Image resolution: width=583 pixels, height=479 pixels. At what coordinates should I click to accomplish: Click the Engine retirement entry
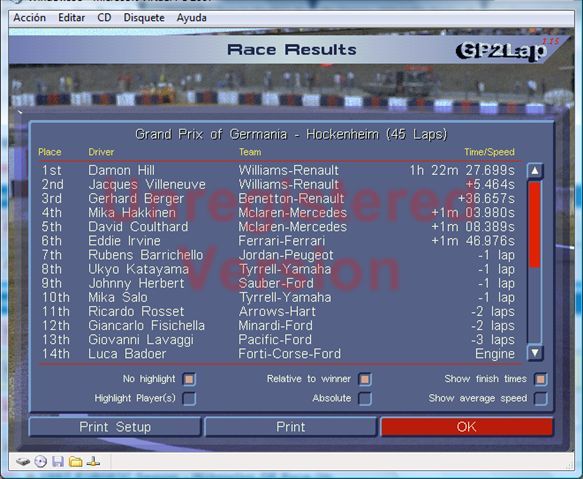tap(495, 354)
